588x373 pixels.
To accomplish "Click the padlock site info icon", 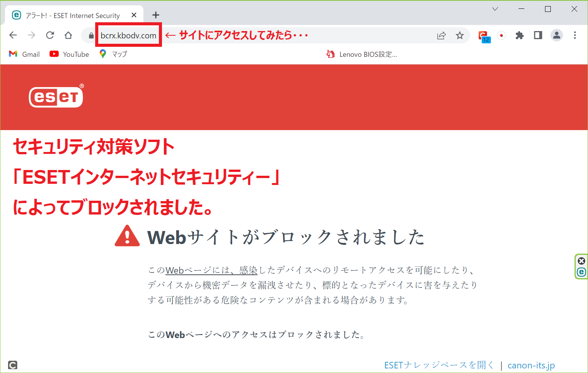I will [91, 36].
